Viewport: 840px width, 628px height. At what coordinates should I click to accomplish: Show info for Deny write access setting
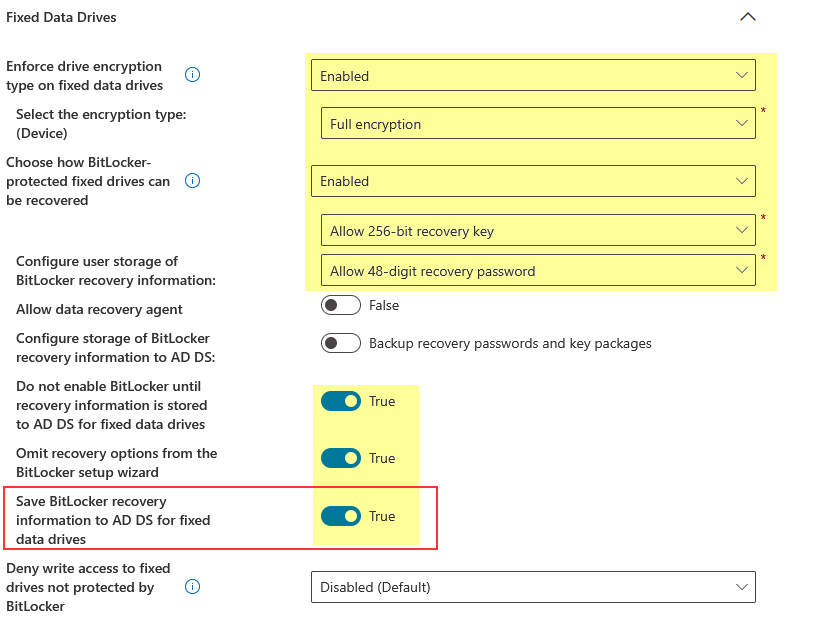[x=192, y=587]
